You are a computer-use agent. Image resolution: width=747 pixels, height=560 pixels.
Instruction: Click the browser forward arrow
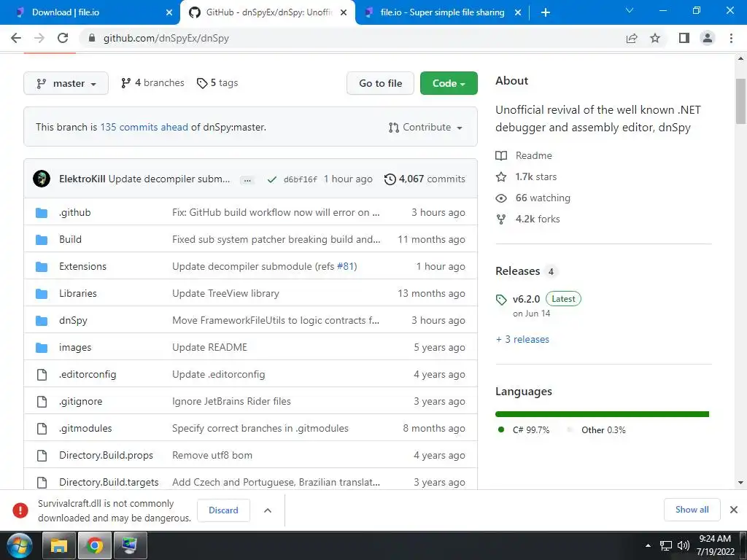(39, 38)
